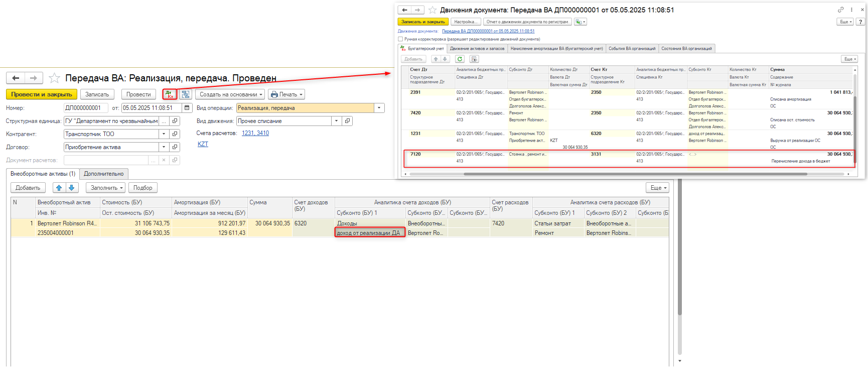Click Подбор button

[x=143, y=188]
